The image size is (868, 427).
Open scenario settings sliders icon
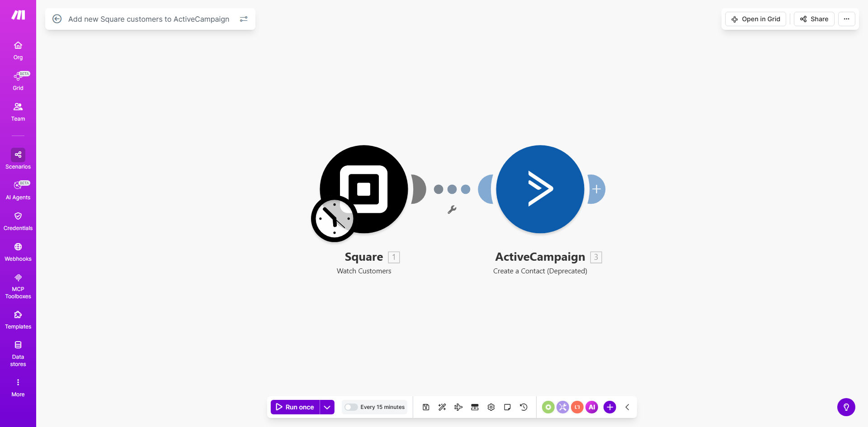244,19
